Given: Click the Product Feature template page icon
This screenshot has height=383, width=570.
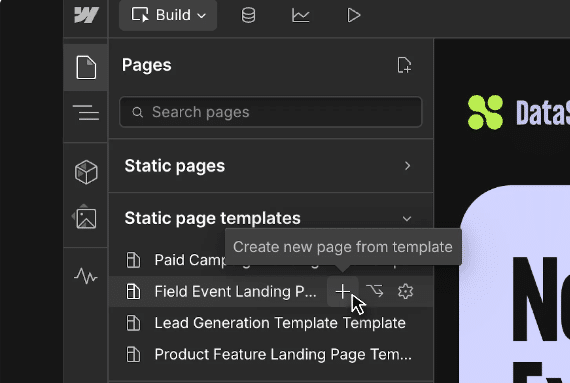Looking at the screenshot, I should click(x=133, y=354).
